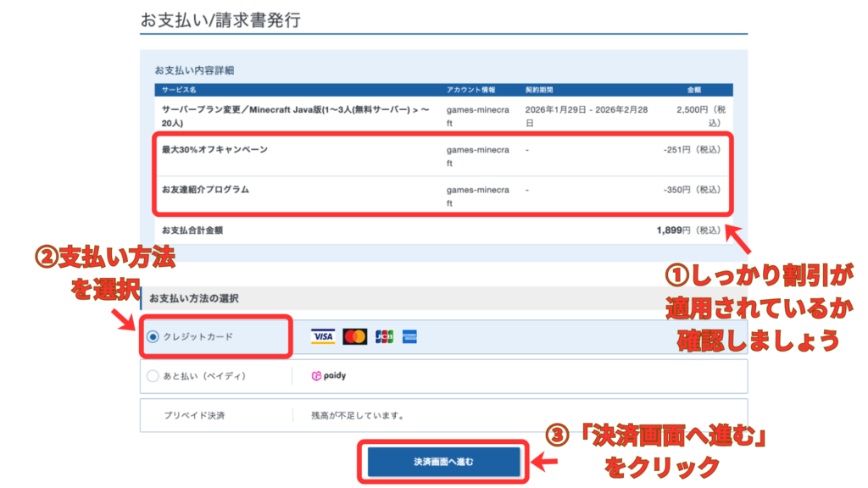Click the American Express logo
868x488 pixels.
[410, 337]
